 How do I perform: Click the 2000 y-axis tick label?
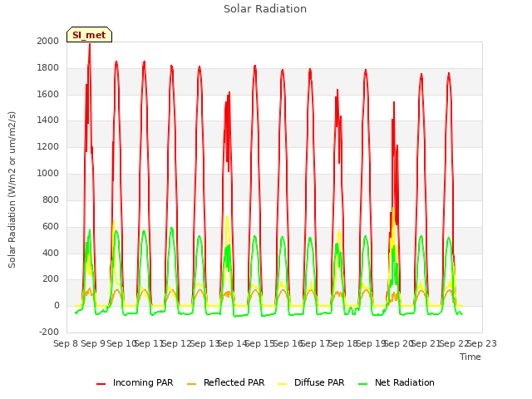coord(48,41)
